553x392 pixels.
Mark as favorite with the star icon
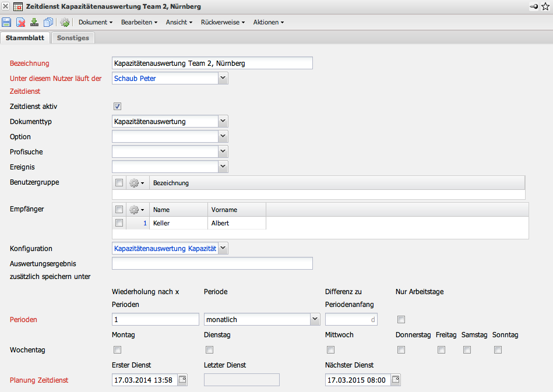click(x=545, y=6)
